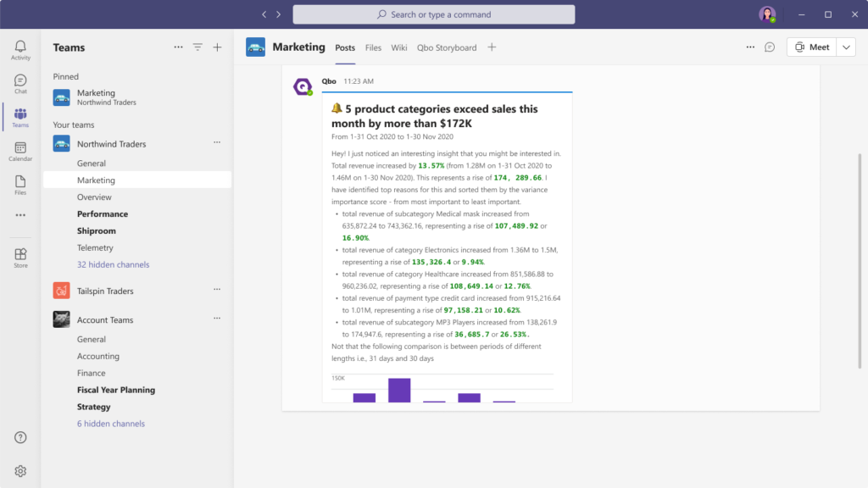Open the Store apps icon
The width and height of the screenshot is (868, 488).
pyautogui.click(x=20, y=258)
